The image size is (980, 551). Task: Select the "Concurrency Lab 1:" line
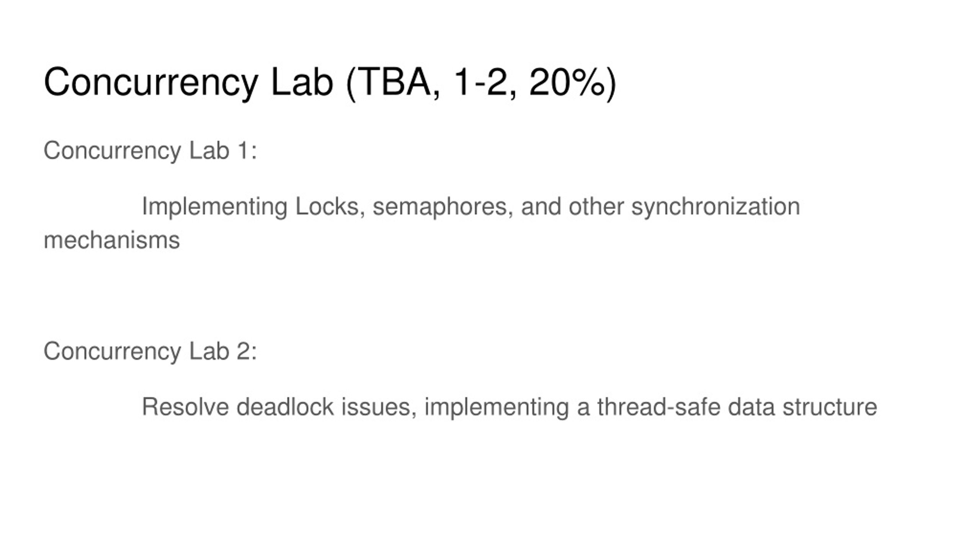(150, 151)
